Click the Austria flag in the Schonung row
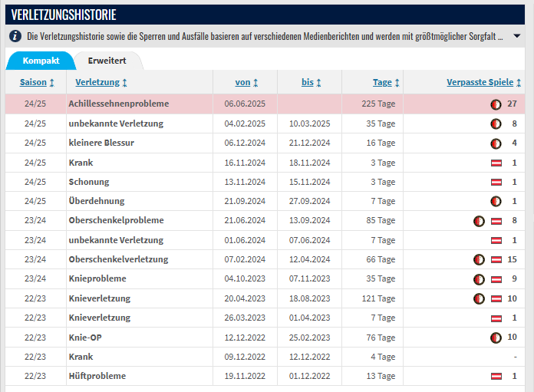This screenshot has width=534, height=392. [x=496, y=182]
